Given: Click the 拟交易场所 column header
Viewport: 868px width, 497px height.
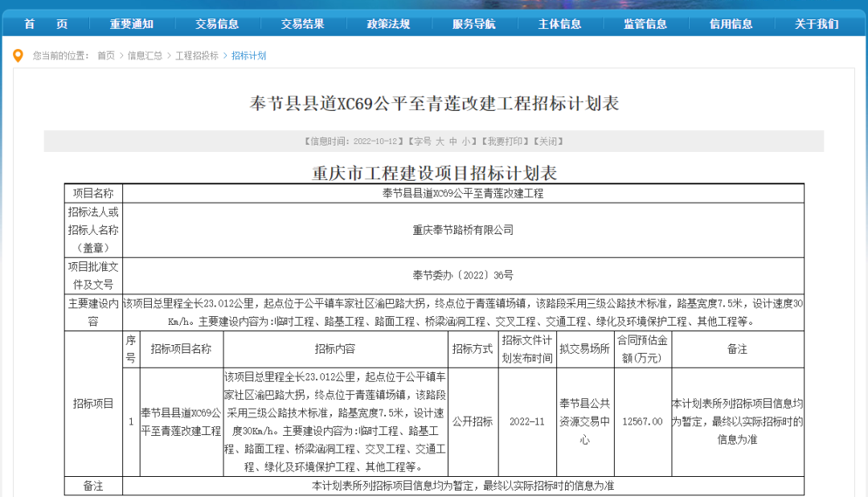Looking at the screenshot, I should 584,349.
